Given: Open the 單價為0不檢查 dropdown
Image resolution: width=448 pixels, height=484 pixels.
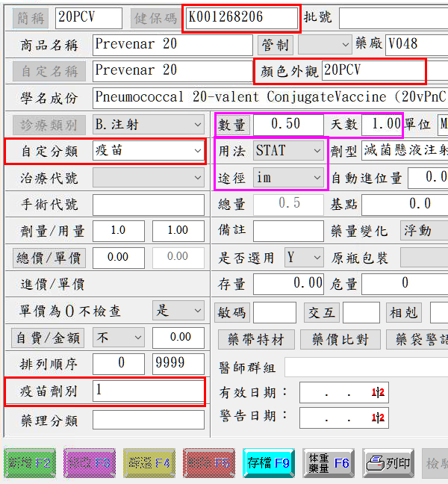Looking at the screenshot, I should (197, 311).
